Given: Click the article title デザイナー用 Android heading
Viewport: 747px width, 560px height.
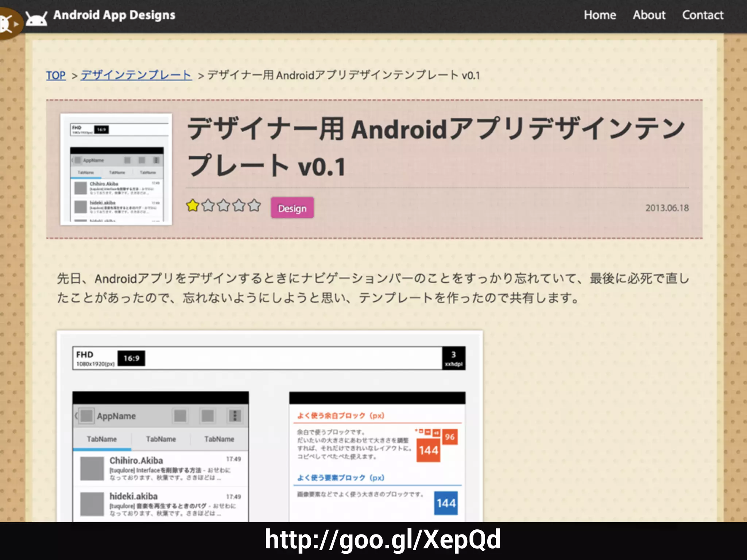Looking at the screenshot, I should coord(436,147).
